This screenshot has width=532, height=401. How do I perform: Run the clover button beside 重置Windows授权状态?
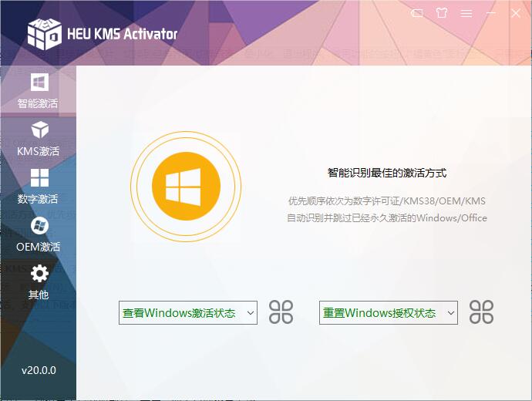[x=481, y=312]
